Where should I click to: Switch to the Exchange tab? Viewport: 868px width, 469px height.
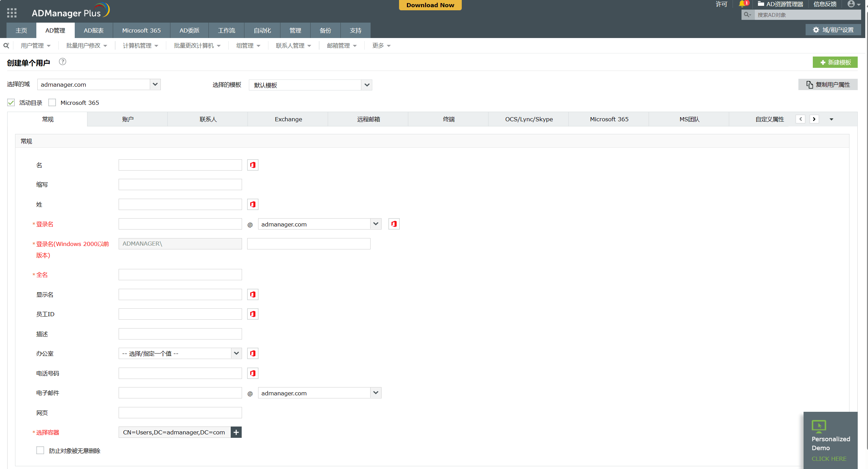click(x=288, y=119)
